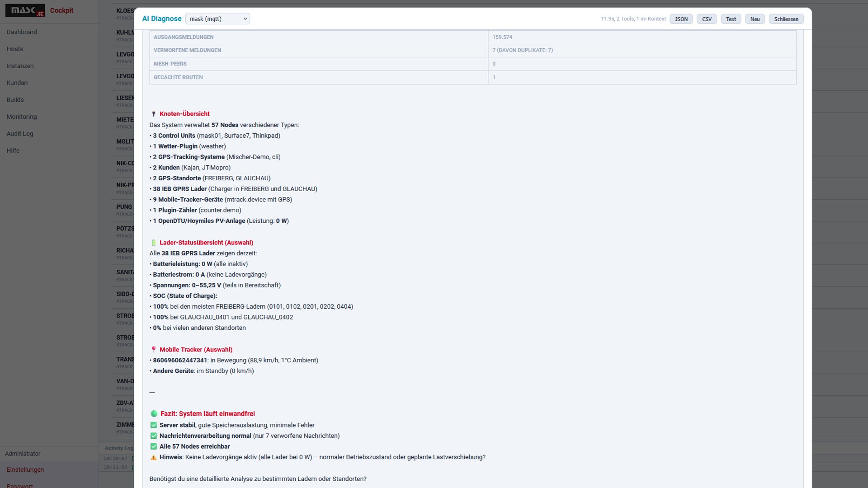Screen dimensions: 868x488
Task: Start a new diagnosis with Neu
Action: [x=755, y=19]
